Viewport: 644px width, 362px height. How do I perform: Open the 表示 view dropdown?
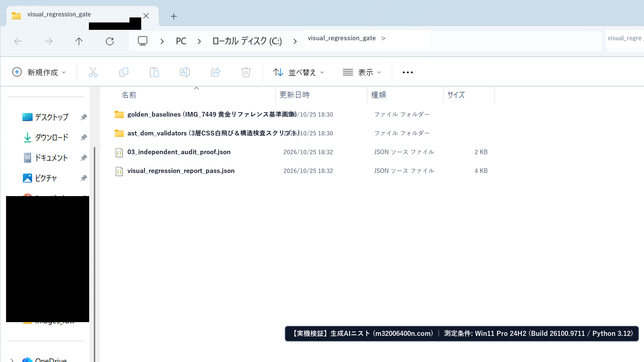pos(362,72)
